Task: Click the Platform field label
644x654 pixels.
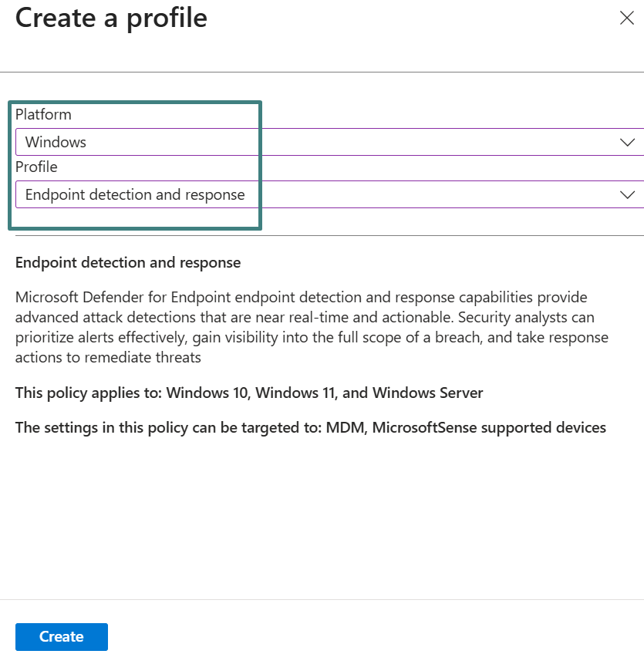Action: tap(43, 114)
